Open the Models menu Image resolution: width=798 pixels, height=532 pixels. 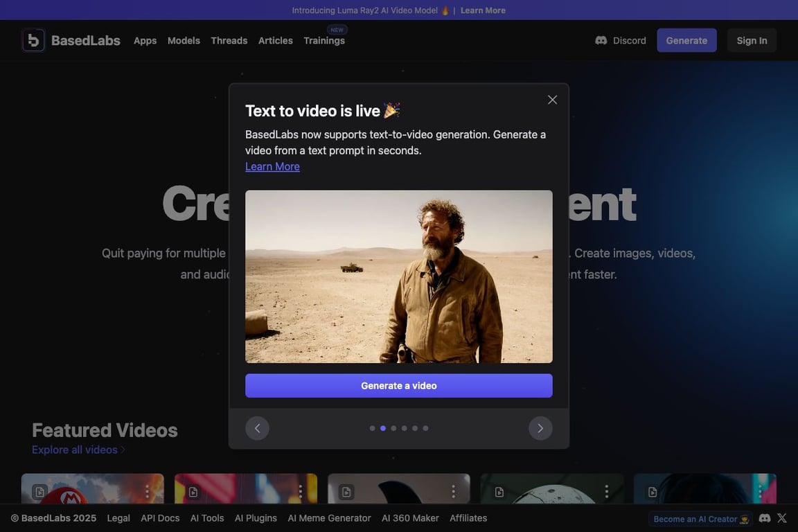click(184, 41)
